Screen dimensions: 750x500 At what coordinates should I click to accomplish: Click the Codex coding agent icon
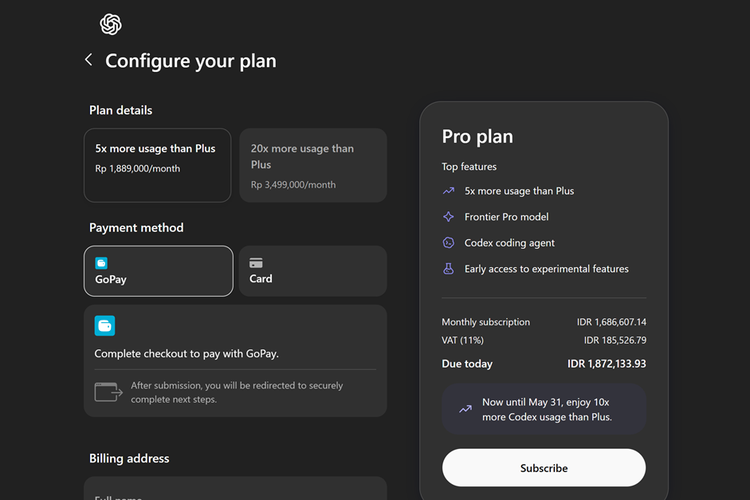pyautogui.click(x=449, y=243)
